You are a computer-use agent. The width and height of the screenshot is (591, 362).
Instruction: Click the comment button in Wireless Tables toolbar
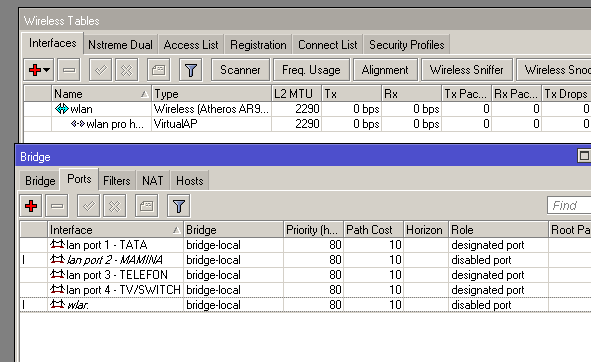(x=158, y=70)
